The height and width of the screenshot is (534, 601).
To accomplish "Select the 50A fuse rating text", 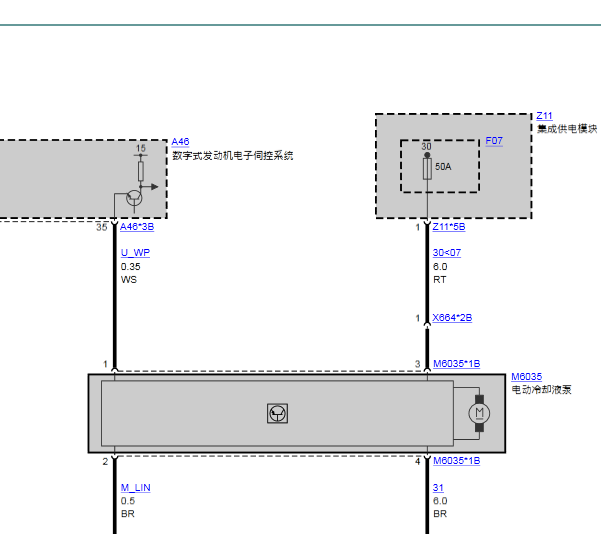I will (x=443, y=166).
